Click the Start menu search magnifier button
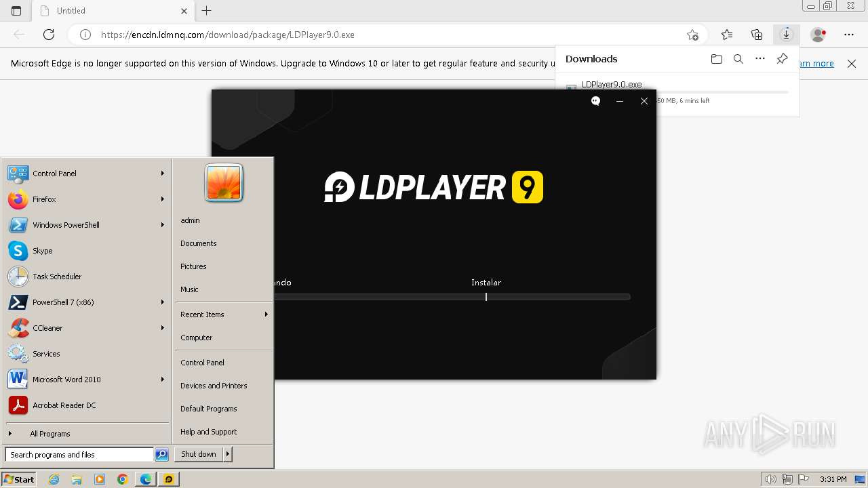The height and width of the screenshot is (488, 868). [x=161, y=455]
